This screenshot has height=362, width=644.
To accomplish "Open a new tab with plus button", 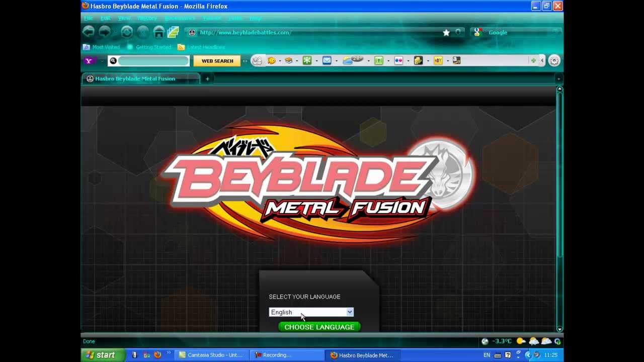I will pyautogui.click(x=207, y=78).
